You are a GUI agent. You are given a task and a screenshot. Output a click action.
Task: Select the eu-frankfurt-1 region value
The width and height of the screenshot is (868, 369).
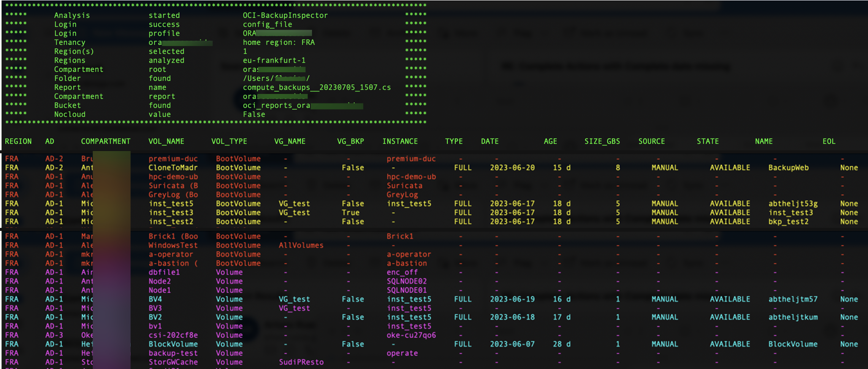pos(274,60)
